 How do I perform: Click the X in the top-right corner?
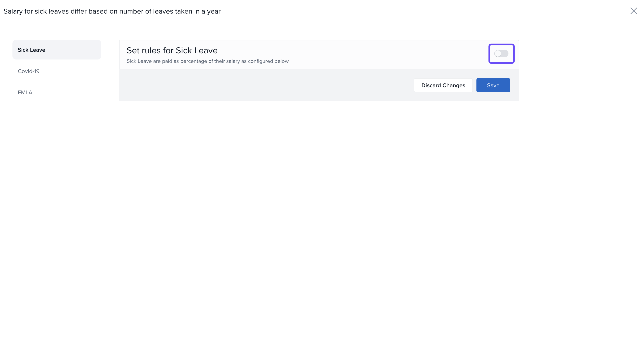(x=634, y=11)
